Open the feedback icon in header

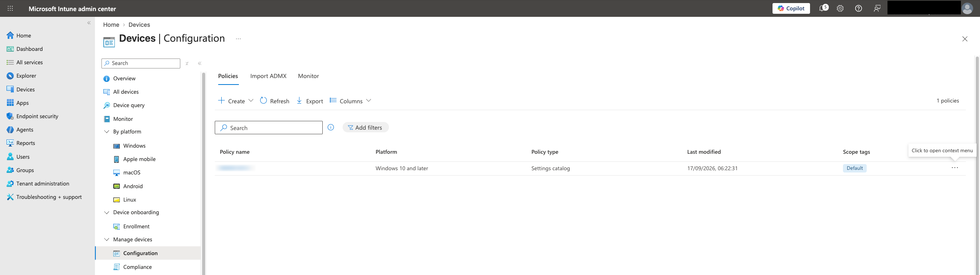(877, 8)
